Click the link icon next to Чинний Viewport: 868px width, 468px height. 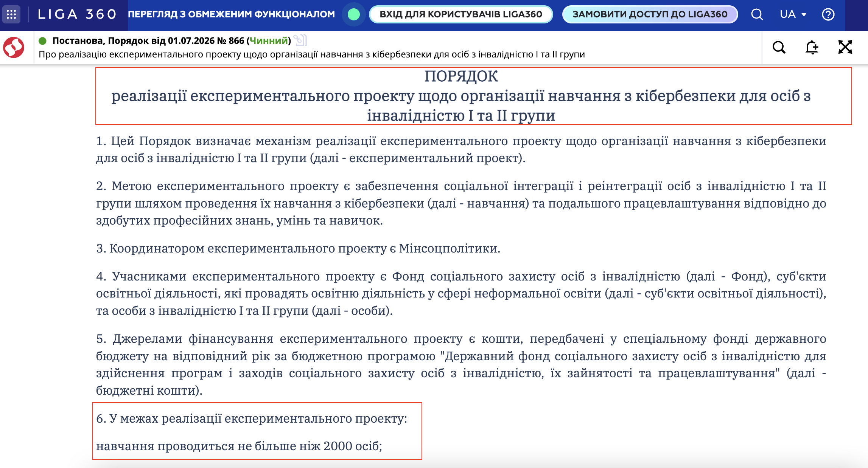pos(300,40)
